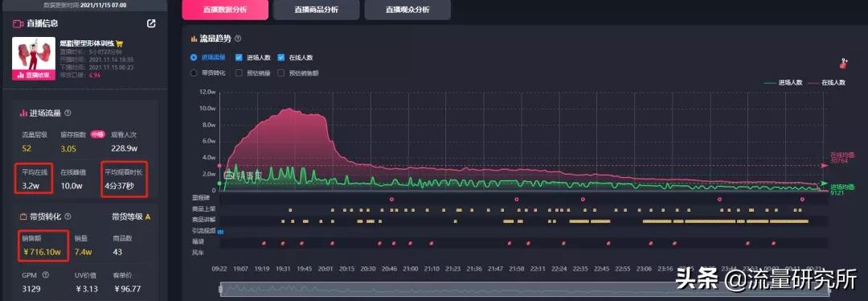Click the online peak value 10.0w
This screenshot has width=868, height=301.
[x=72, y=186]
